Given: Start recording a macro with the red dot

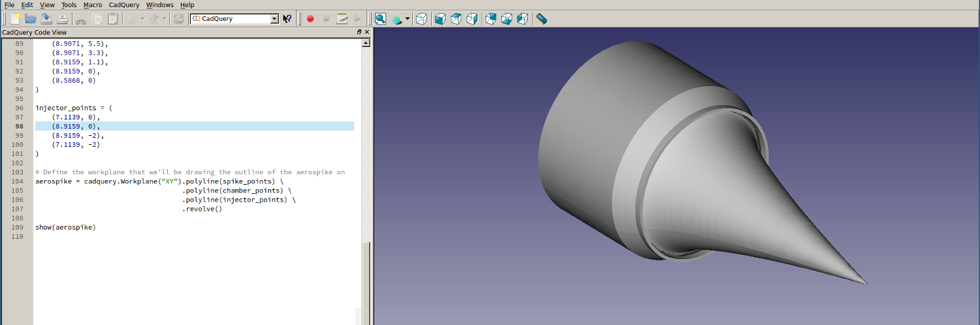Looking at the screenshot, I should 310,19.
